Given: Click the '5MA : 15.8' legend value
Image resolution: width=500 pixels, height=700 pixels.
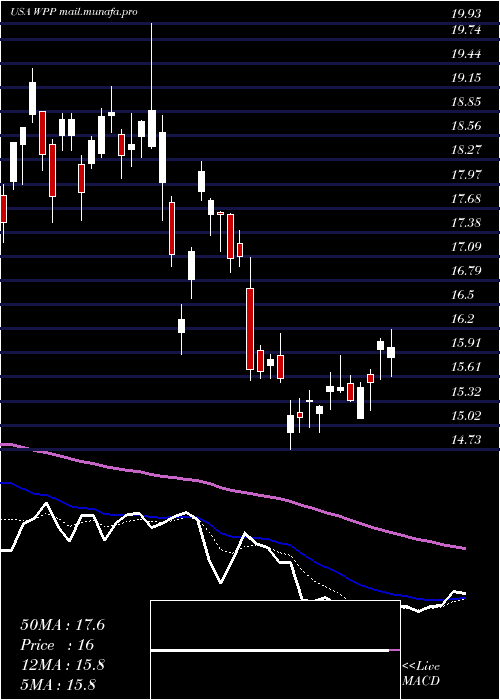Looking at the screenshot, I should (x=58, y=685).
